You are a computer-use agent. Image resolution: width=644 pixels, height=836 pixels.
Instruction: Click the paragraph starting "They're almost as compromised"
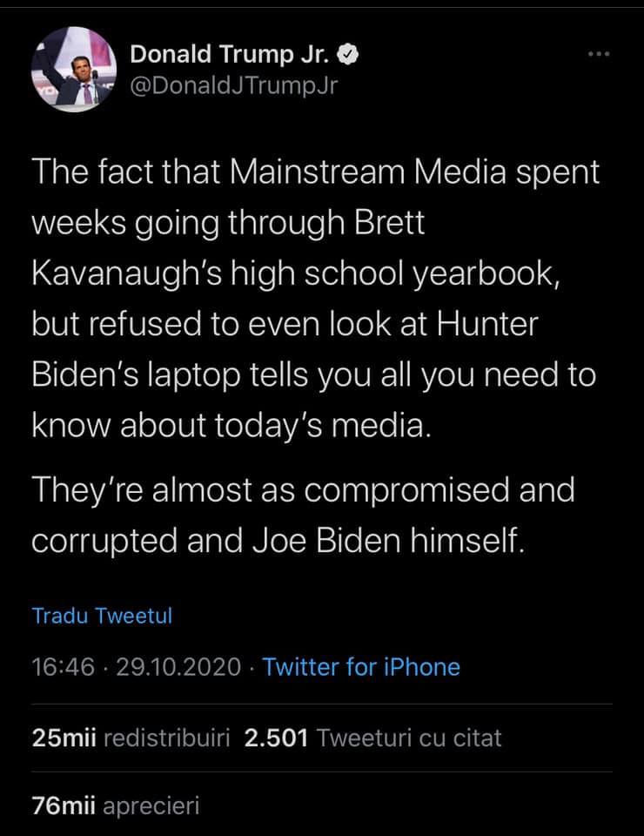click(x=303, y=490)
